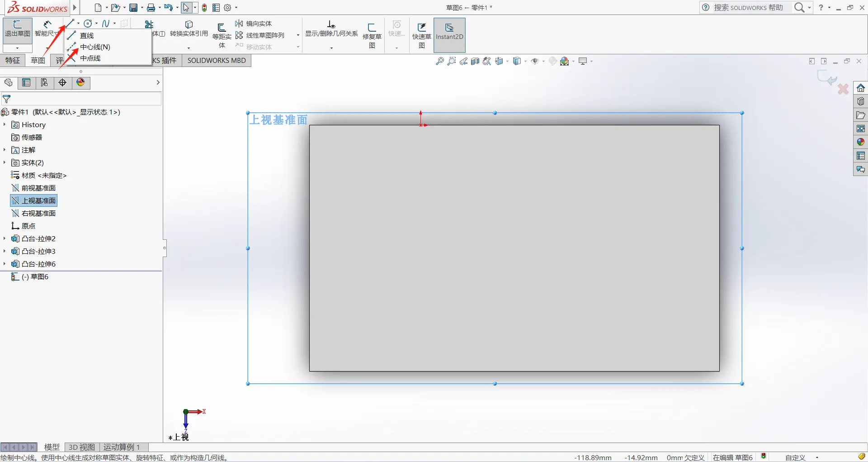Click the cancel sketch red X
Image resolution: width=868 pixels, height=462 pixels.
(x=843, y=89)
